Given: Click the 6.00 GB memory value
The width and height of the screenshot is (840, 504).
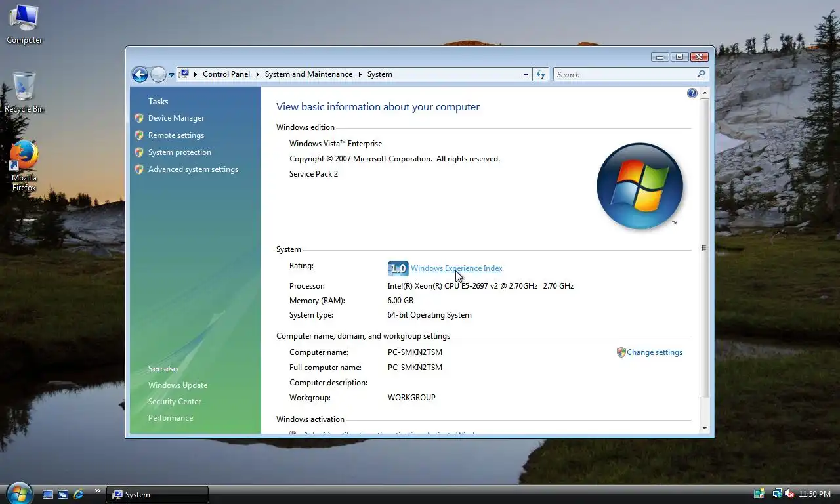Looking at the screenshot, I should click(400, 301).
